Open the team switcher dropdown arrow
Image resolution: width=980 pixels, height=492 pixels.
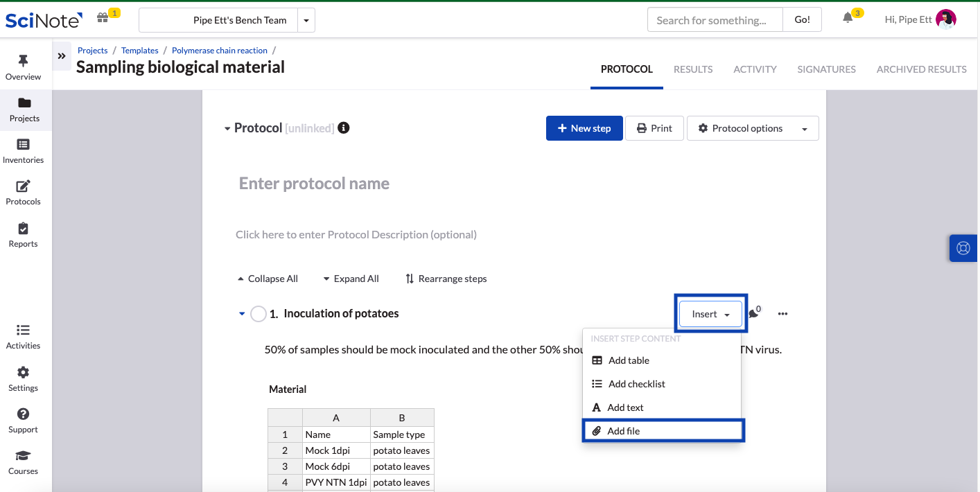point(306,20)
